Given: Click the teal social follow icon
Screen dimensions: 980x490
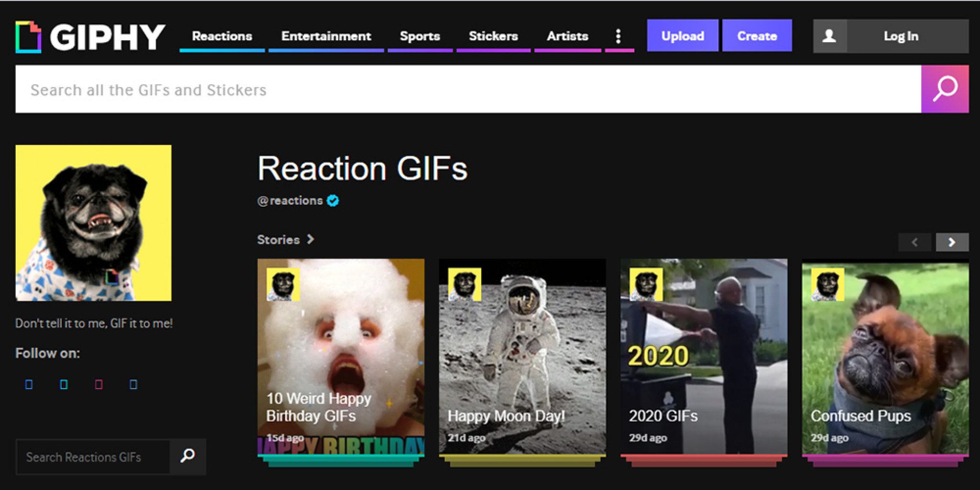Looking at the screenshot, I should 63,384.
